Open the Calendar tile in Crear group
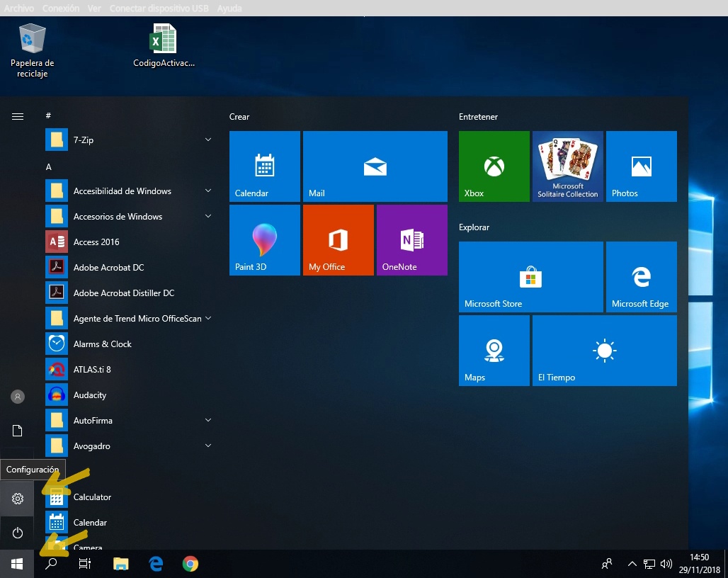This screenshot has height=578, width=728. click(265, 166)
